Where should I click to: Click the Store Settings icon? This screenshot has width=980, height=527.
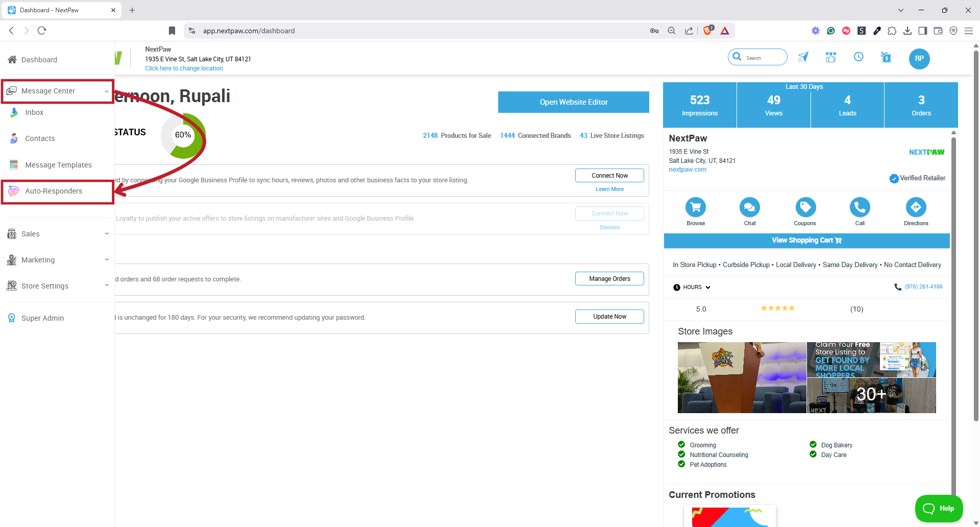(12, 286)
